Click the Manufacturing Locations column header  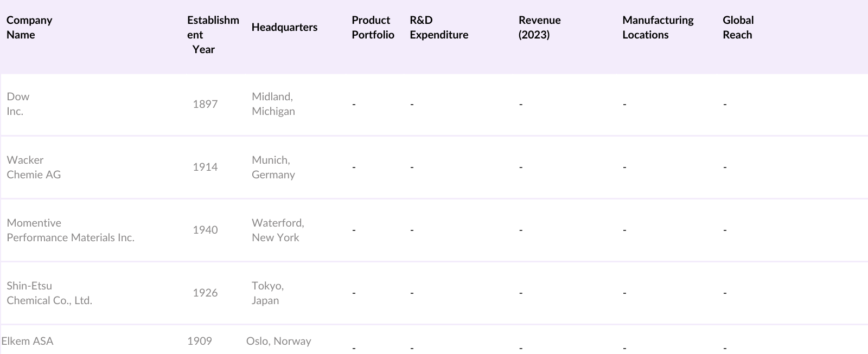point(658,27)
